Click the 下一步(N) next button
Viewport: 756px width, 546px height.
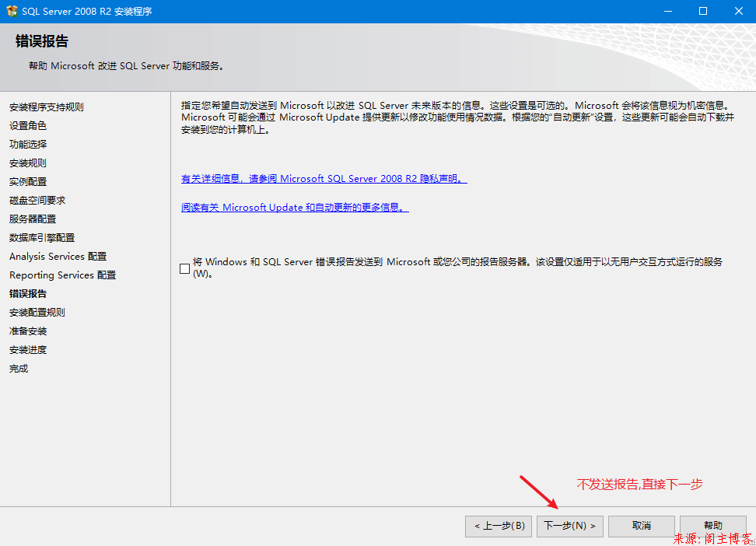pos(570,527)
